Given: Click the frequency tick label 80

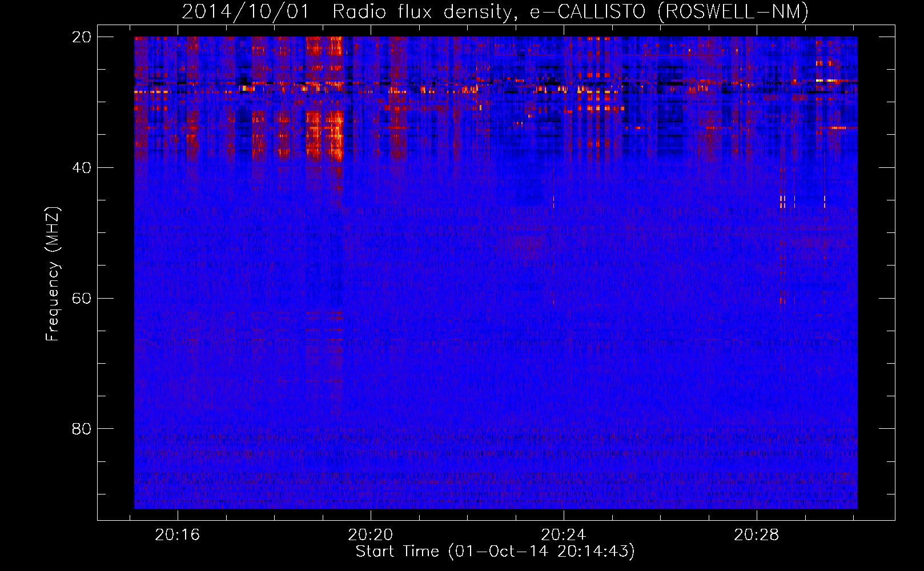Looking at the screenshot, I should 81,429.
